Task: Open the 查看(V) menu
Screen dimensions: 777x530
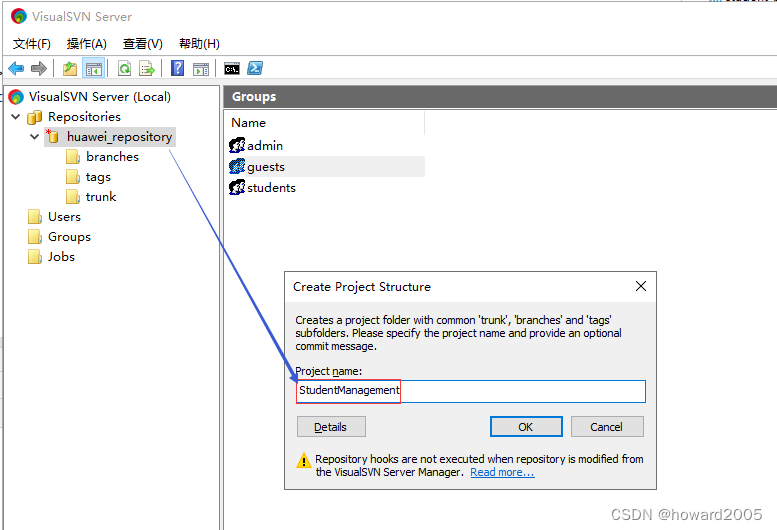Action: tap(143, 44)
